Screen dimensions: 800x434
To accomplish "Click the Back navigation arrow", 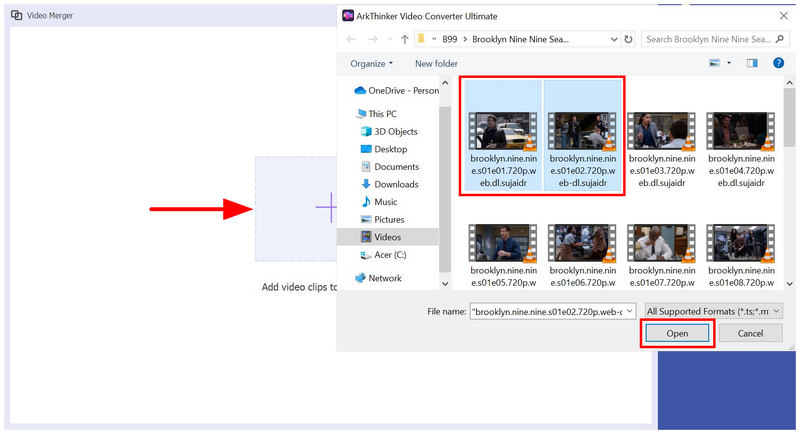I will click(351, 39).
